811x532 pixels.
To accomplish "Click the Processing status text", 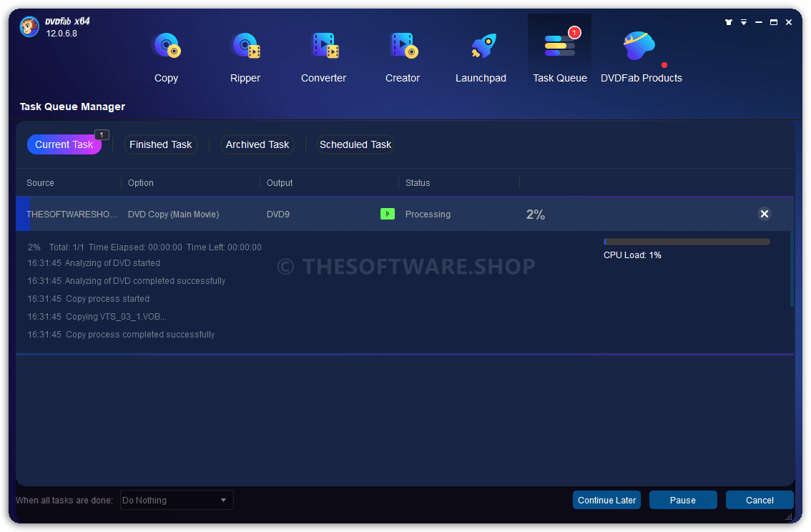I will pyautogui.click(x=428, y=214).
